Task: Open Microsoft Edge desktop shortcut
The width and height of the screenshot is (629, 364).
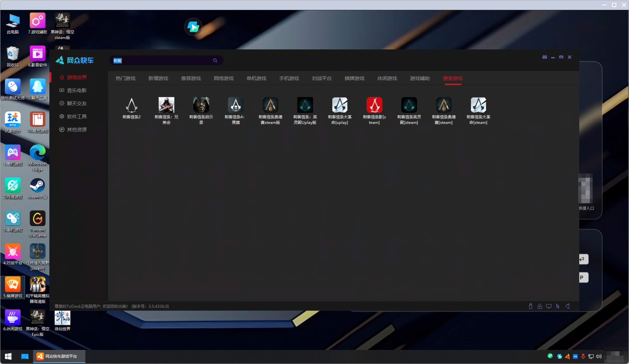Action: click(37, 158)
